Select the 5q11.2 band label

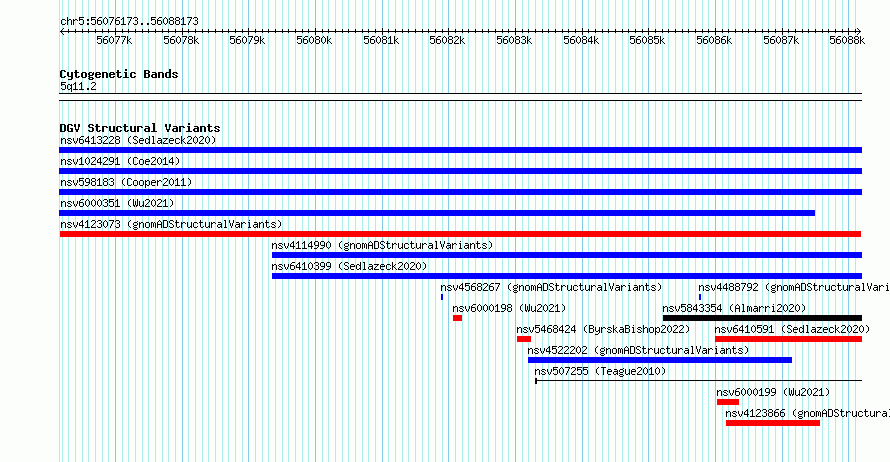tap(78, 86)
